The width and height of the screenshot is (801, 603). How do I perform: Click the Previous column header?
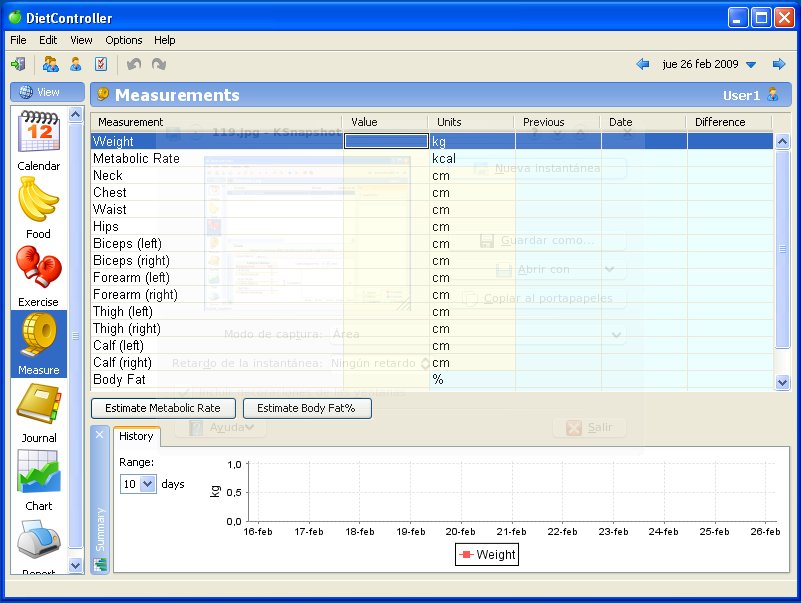557,122
